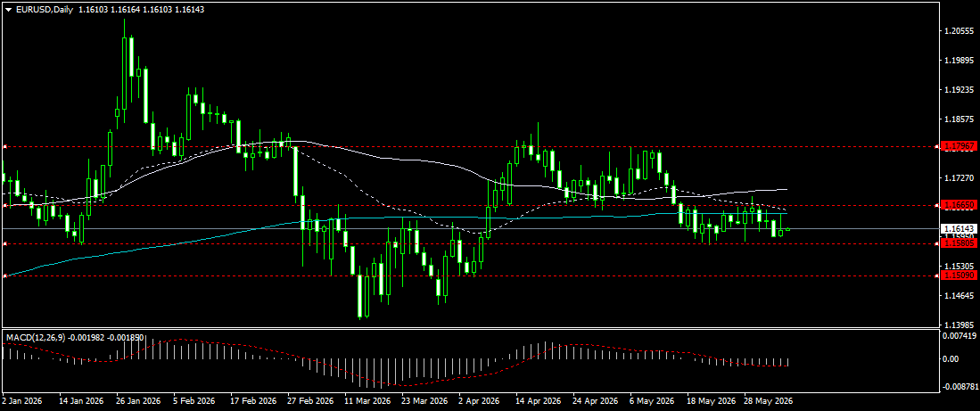The image size is (980, 411).
Task: Click the MACD(12,26,9) indicator label
Action: click(34, 337)
